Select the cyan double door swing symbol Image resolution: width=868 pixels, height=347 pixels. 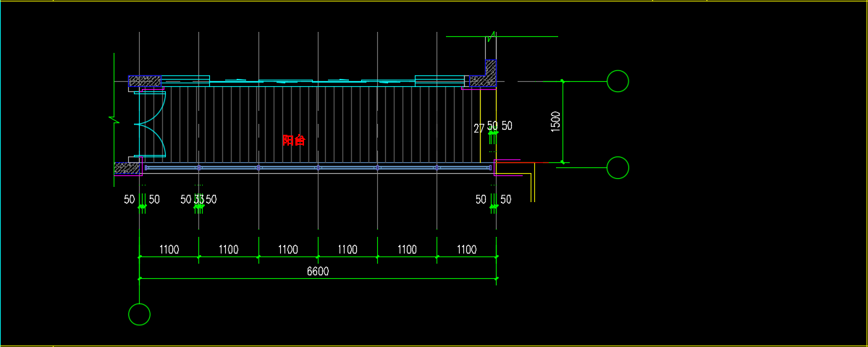point(150,123)
